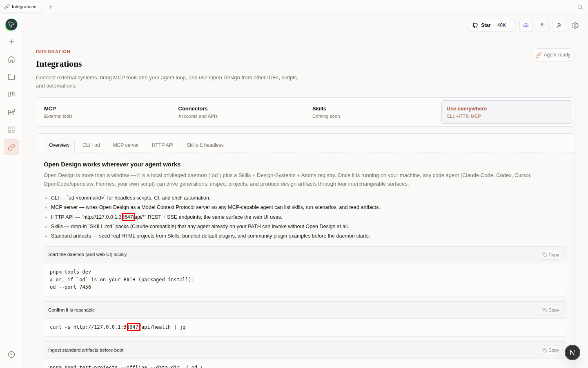Open the Home icon in sidebar
Image resolution: width=588 pixels, height=368 pixels.
pyautogui.click(x=11, y=59)
